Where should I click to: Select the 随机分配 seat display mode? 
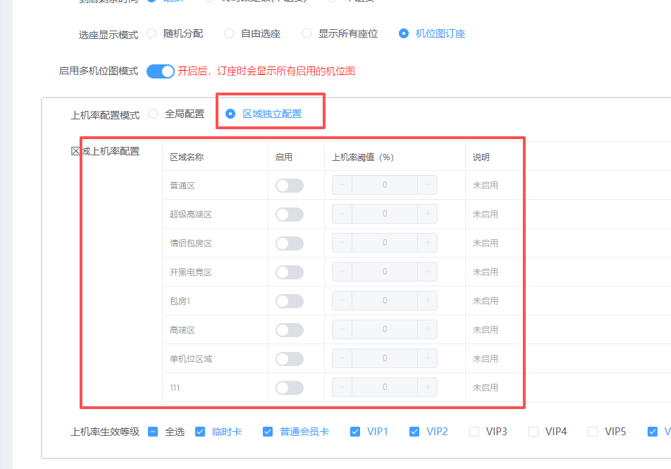(x=152, y=33)
